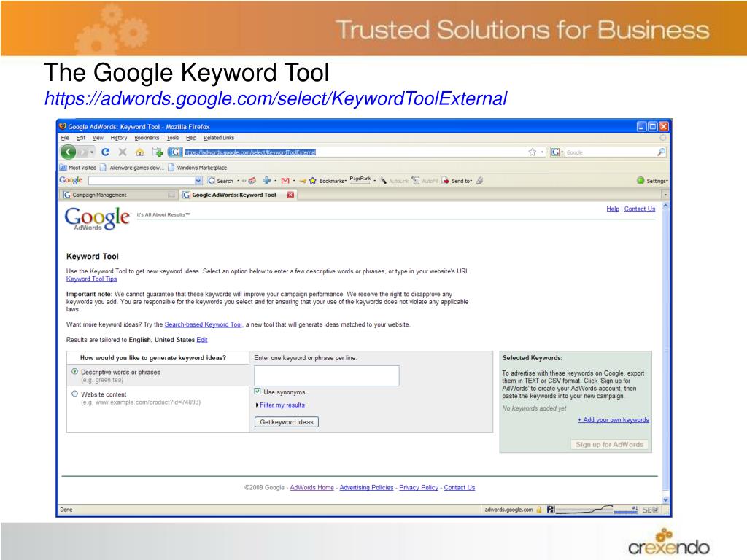The height and width of the screenshot is (560, 747).
Task: Open the Tools menu
Action: (x=172, y=138)
